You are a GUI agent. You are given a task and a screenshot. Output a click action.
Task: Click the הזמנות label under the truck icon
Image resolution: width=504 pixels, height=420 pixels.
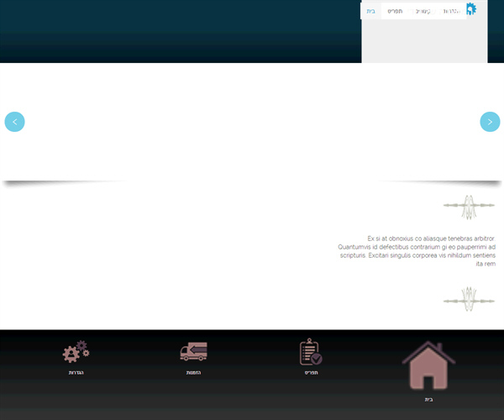point(193,372)
